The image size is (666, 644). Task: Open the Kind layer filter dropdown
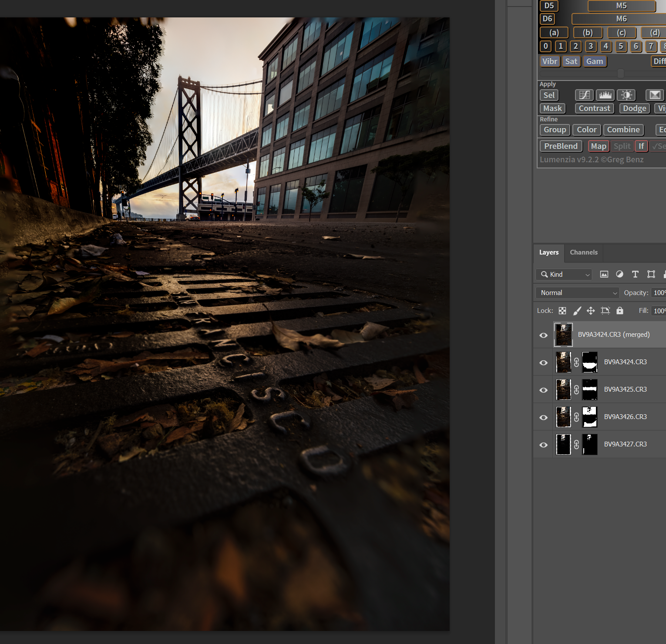564,275
